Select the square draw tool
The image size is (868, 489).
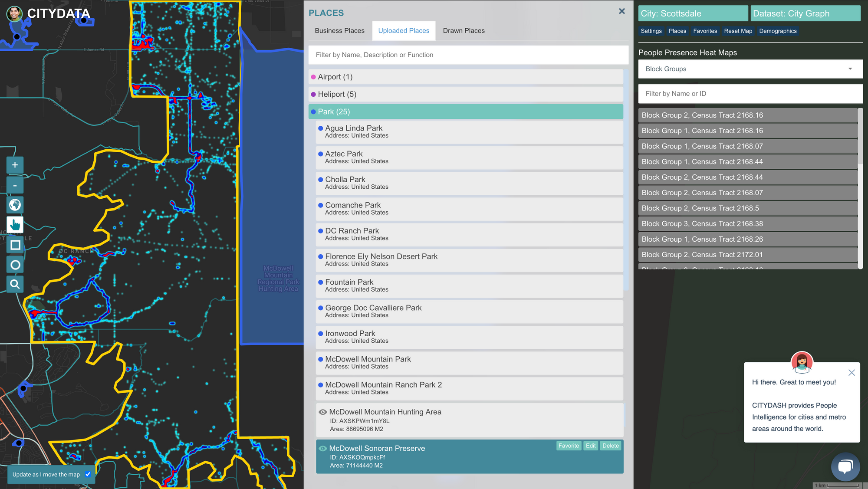coord(15,245)
